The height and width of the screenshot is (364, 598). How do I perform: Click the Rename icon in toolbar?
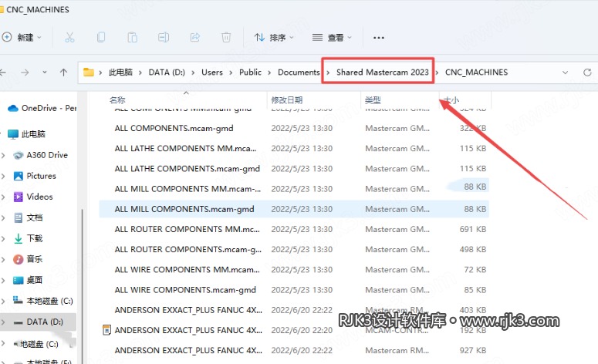point(164,37)
